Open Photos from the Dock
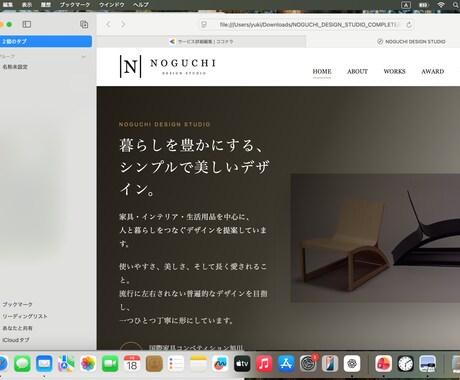Viewport: 460px width, 380px height. coord(88,364)
